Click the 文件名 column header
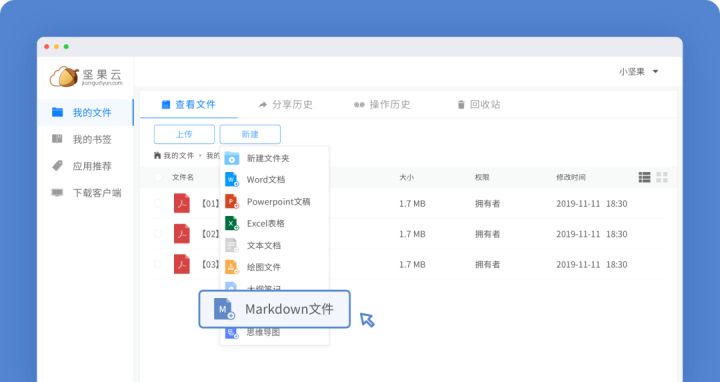Viewport: 720px width, 382px height. point(183,177)
